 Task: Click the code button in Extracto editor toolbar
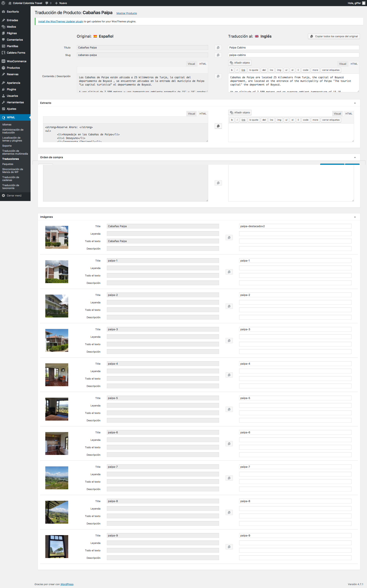306,120
